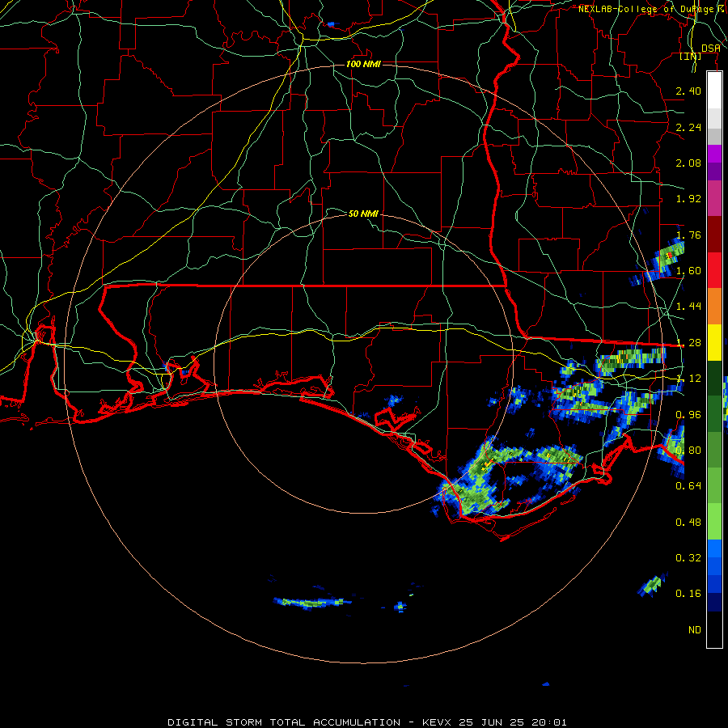Pick the orange swatch near 1.44

(x=714, y=307)
